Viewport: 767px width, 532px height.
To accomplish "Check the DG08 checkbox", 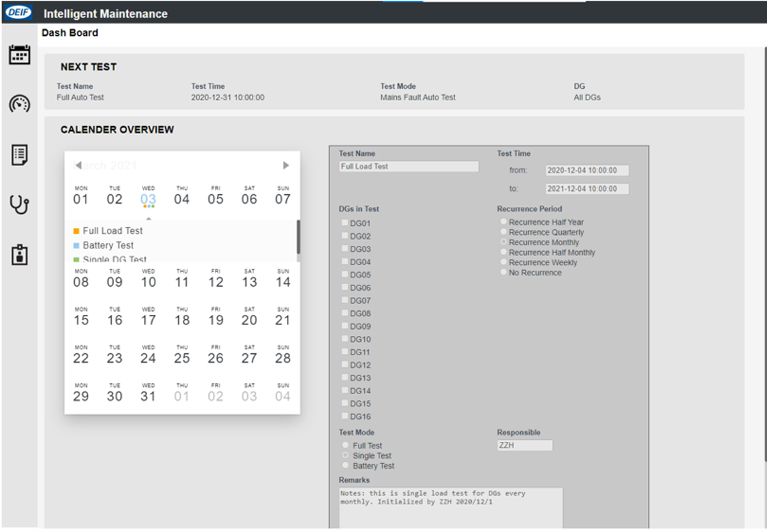I will point(345,313).
